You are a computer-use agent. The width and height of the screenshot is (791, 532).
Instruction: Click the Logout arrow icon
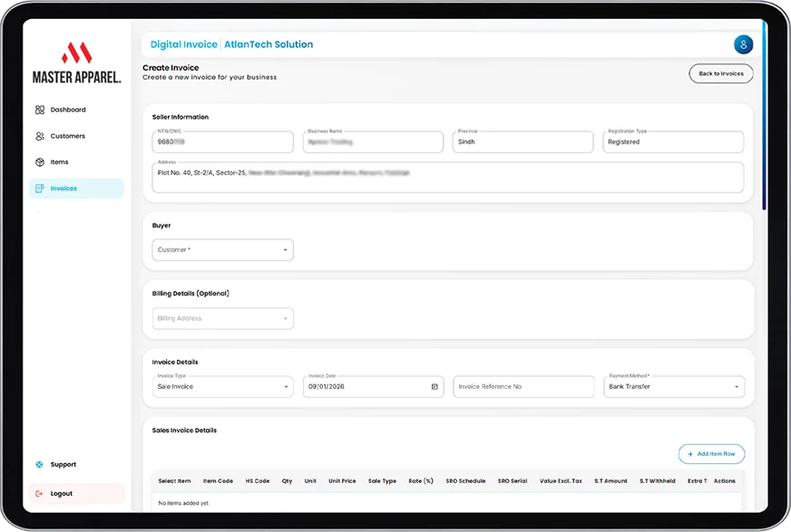click(x=39, y=494)
